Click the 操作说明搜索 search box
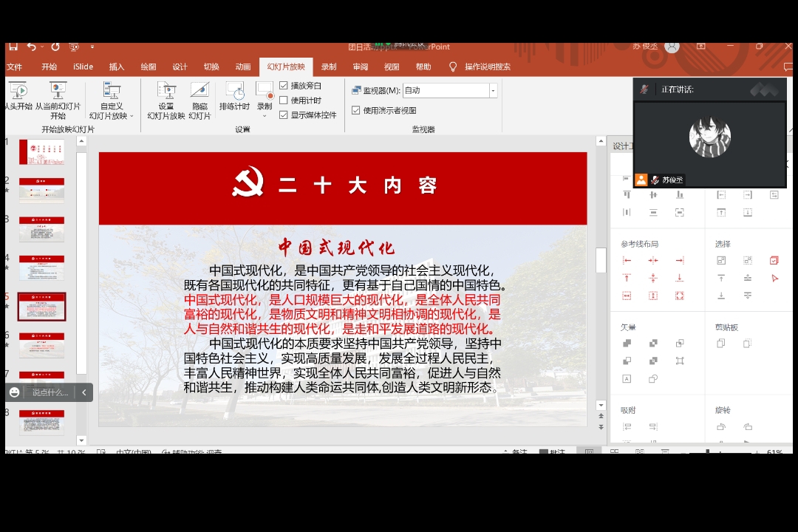This screenshot has height=532, width=798. (x=488, y=66)
